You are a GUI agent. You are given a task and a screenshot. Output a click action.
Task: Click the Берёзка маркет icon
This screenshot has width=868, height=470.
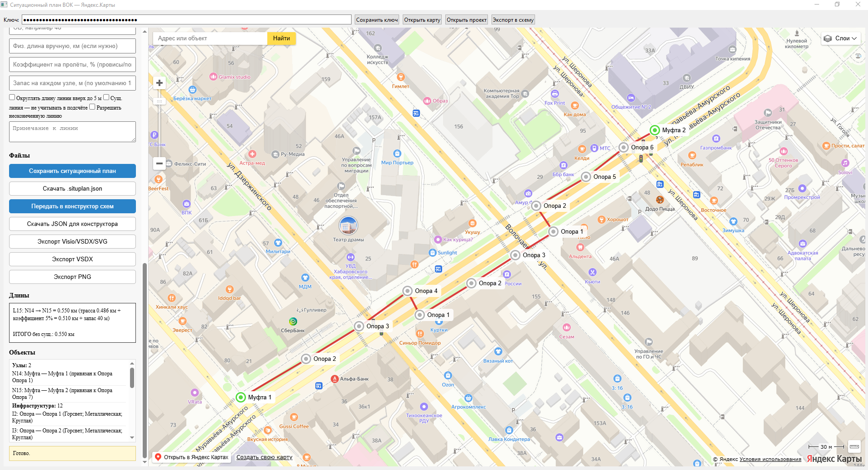pyautogui.click(x=193, y=90)
